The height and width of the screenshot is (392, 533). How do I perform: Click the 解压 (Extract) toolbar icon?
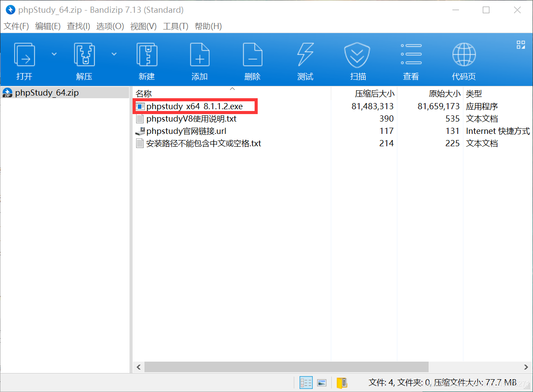(84, 54)
